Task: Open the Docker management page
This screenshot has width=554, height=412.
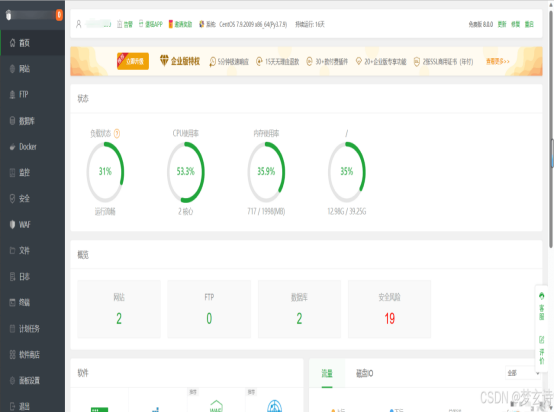Action: (x=32, y=147)
